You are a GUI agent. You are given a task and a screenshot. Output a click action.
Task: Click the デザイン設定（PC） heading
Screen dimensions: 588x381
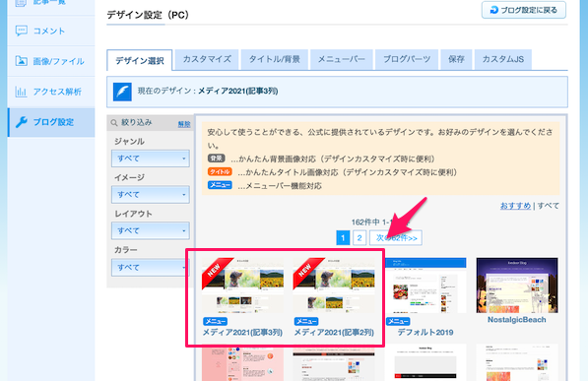click(x=148, y=15)
